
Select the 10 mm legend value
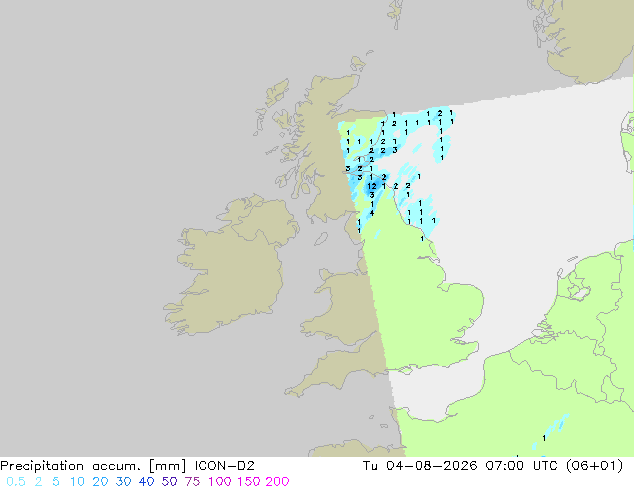[77, 482]
